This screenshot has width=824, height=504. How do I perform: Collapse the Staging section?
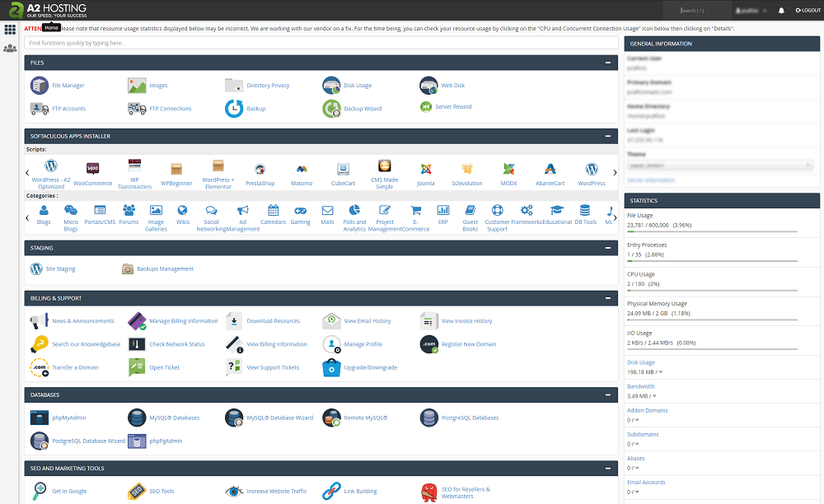point(608,248)
